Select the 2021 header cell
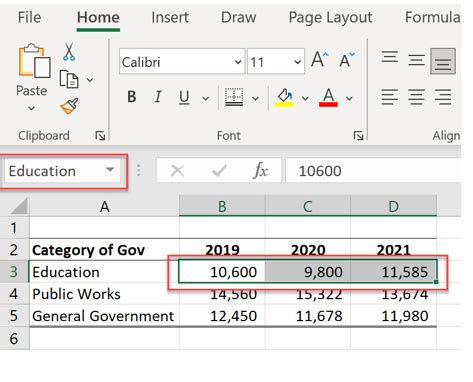Viewport: 473px width, 382px height. pyautogui.click(x=394, y=250)
